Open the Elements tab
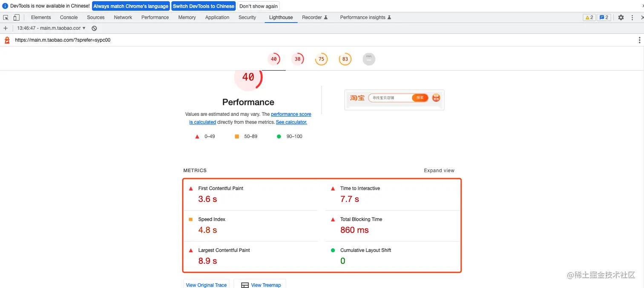Screen dimensions: 644x288 coord(41,17)
